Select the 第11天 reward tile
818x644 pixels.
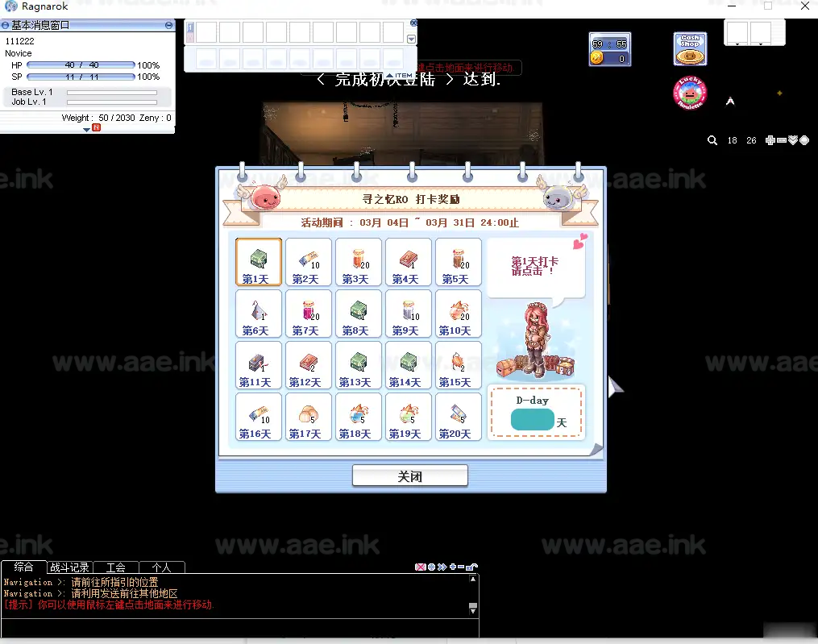[258, 365]
